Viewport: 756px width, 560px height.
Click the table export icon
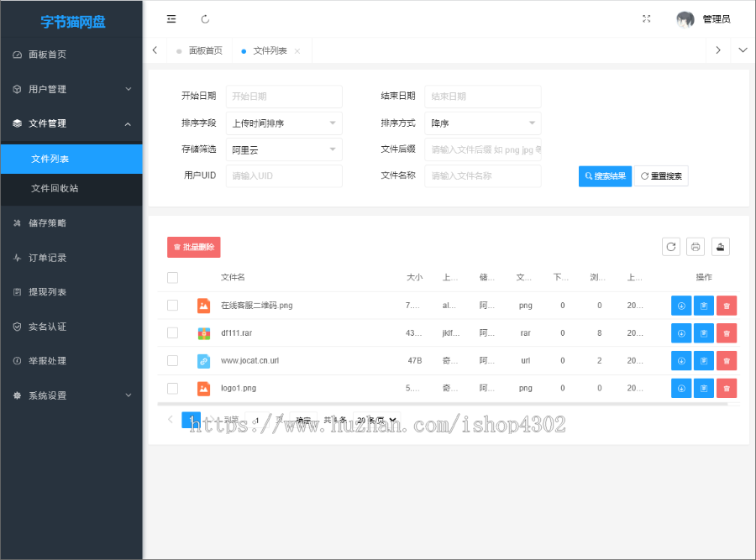point(721,247)
